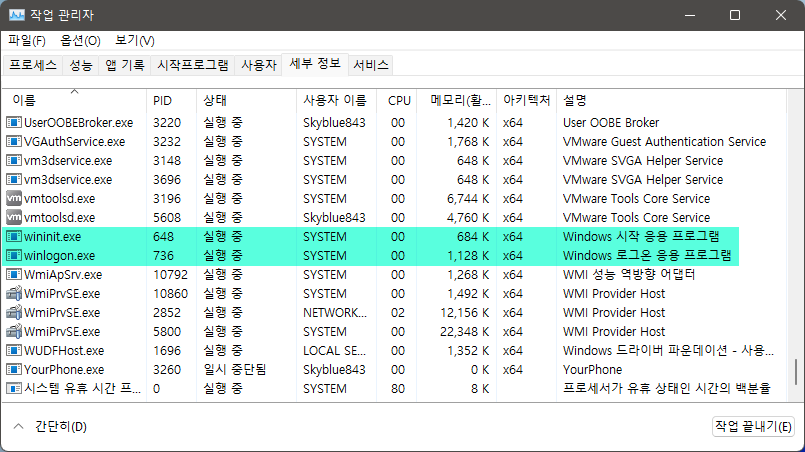Click the WmiPrvSE.exe icon with PID 10860

tap(14, 293)
